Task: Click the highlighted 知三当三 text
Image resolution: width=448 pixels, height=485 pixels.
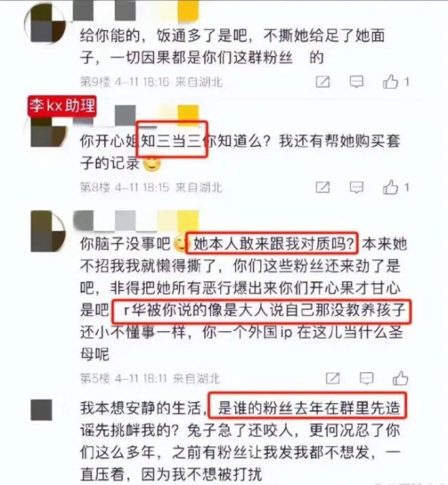Action: pos(172,140)
